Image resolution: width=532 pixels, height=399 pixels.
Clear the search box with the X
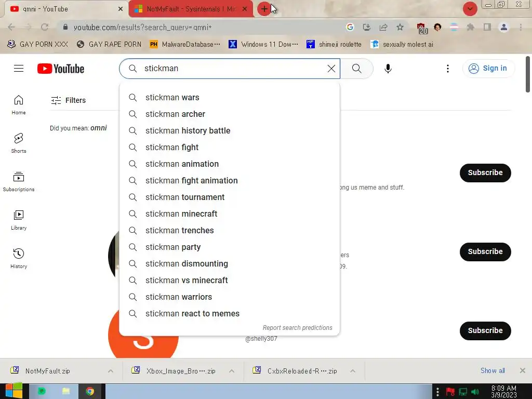[x=331, y=69]
